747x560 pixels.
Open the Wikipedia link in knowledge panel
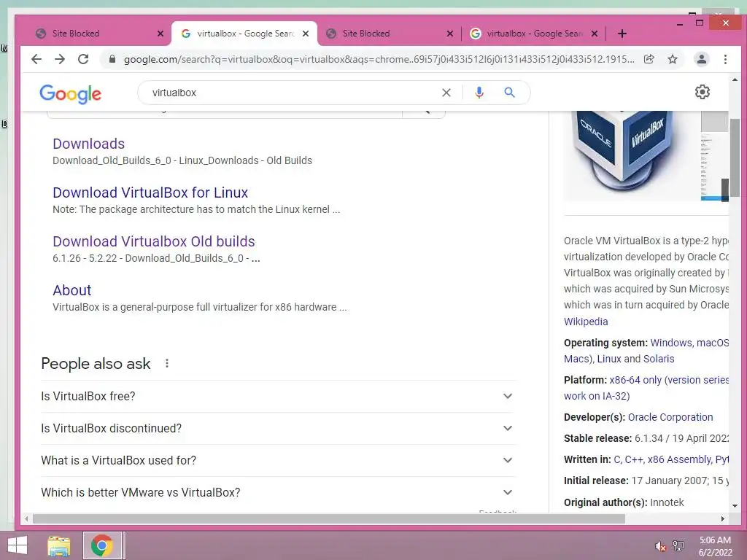pos(586,322)
